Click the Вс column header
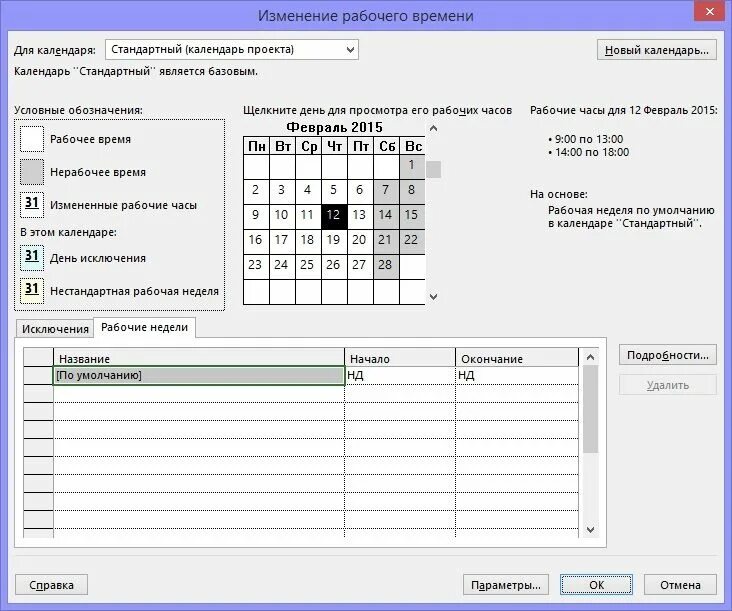Screen dimensions: 732x611 [x=413, y=146]
